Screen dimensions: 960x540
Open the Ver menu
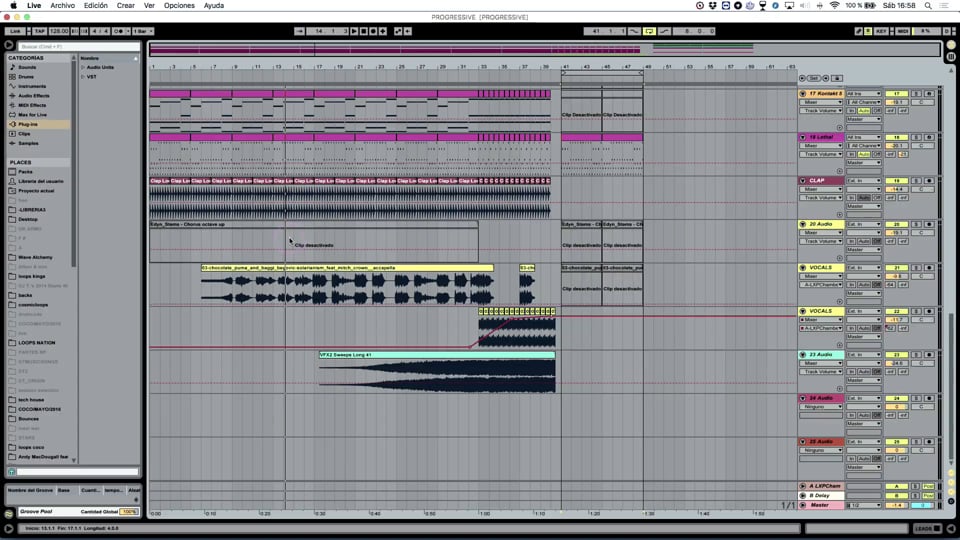(x=149, y=6)
